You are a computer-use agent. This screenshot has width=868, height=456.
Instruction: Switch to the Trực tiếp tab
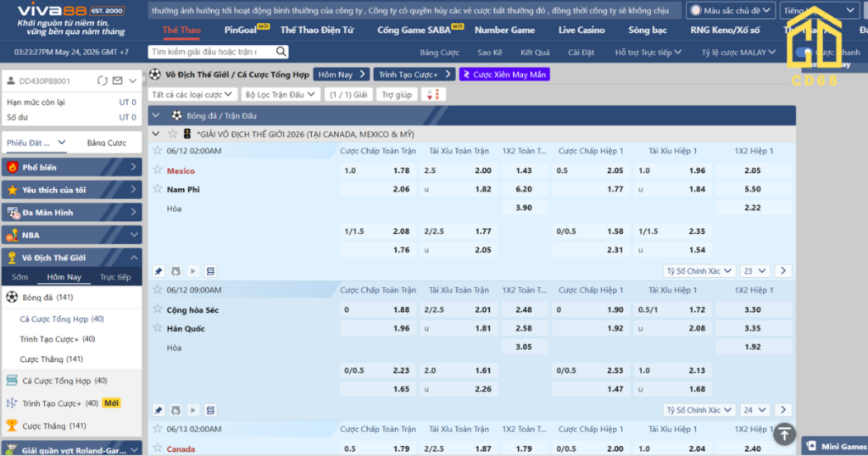[x=115, y=276]
